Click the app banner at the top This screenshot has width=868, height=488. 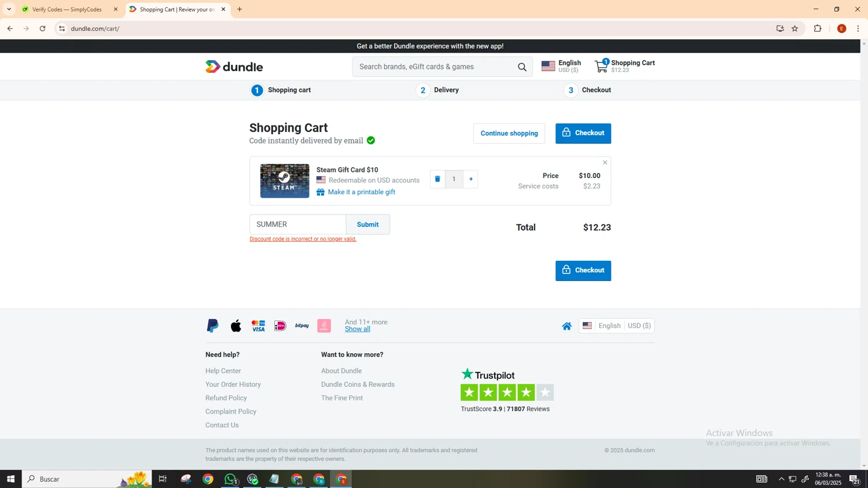coord(430,46)
